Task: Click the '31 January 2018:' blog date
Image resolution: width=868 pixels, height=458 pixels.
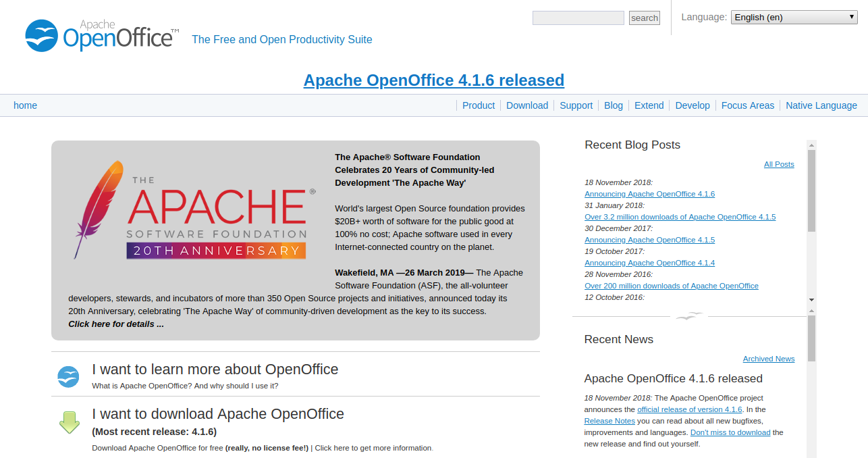Action: click(615, 205)
